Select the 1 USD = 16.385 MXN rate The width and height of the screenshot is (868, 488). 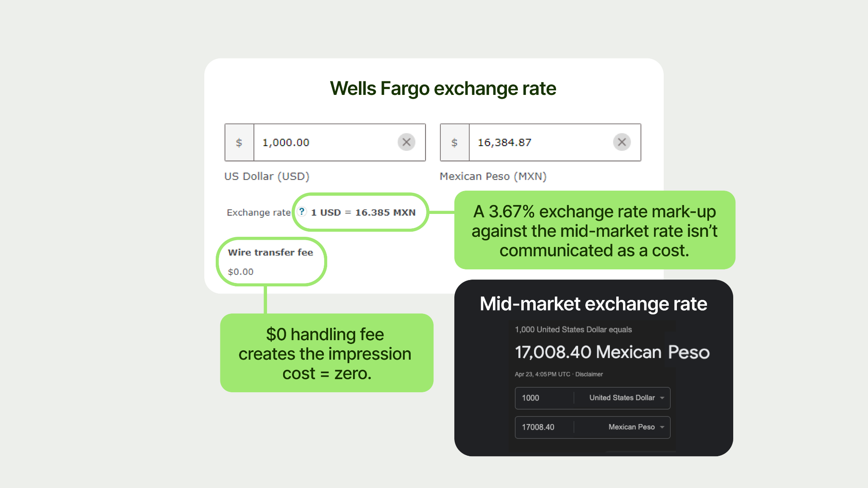point(363,212)
